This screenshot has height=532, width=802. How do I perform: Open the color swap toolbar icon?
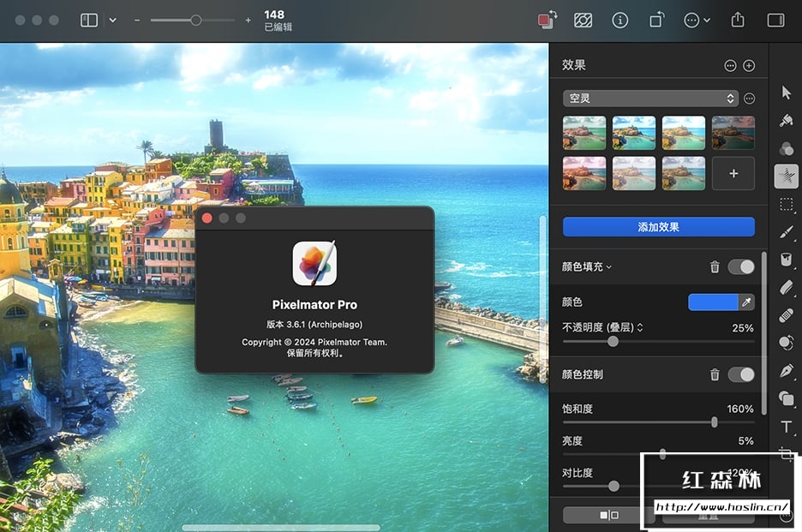coord(547,20)
